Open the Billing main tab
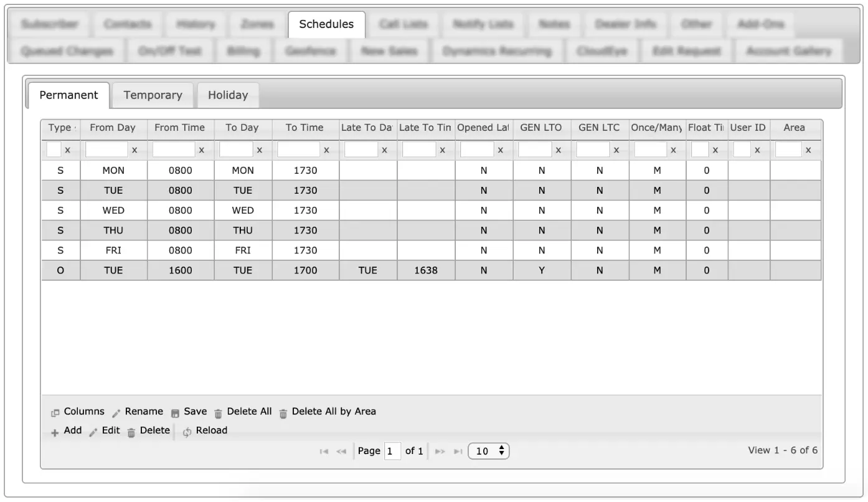This screenshot has height=502, width=868. [243, 51]
